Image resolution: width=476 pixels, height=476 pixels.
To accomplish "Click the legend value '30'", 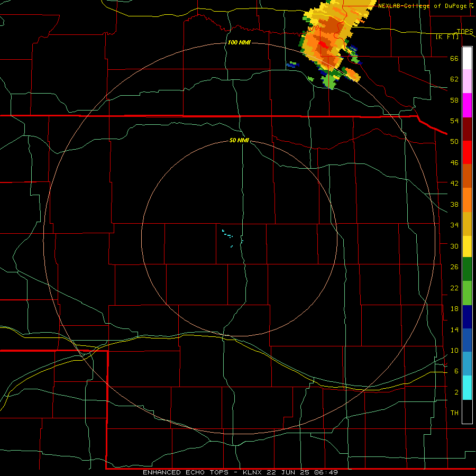I will coord(454,246).
